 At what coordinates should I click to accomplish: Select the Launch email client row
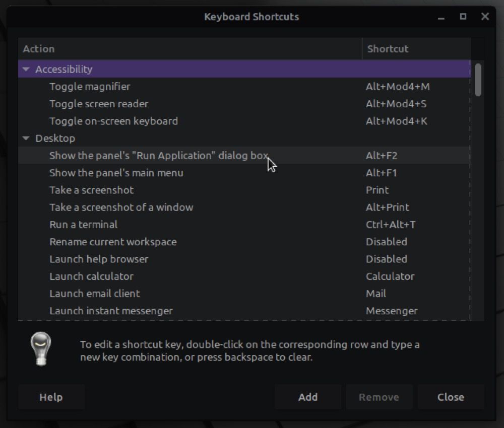click(94, 294)
